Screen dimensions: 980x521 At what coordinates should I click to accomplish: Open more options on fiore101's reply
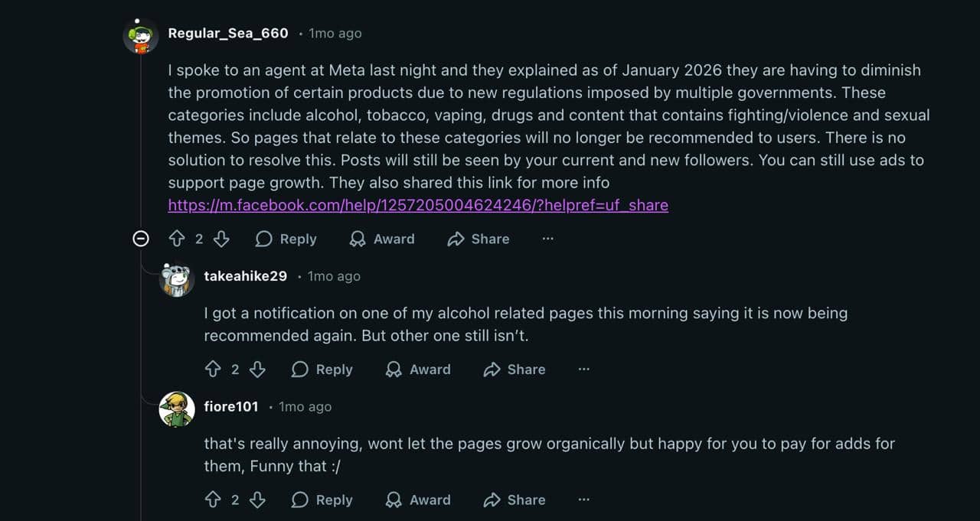coord(583,500)
